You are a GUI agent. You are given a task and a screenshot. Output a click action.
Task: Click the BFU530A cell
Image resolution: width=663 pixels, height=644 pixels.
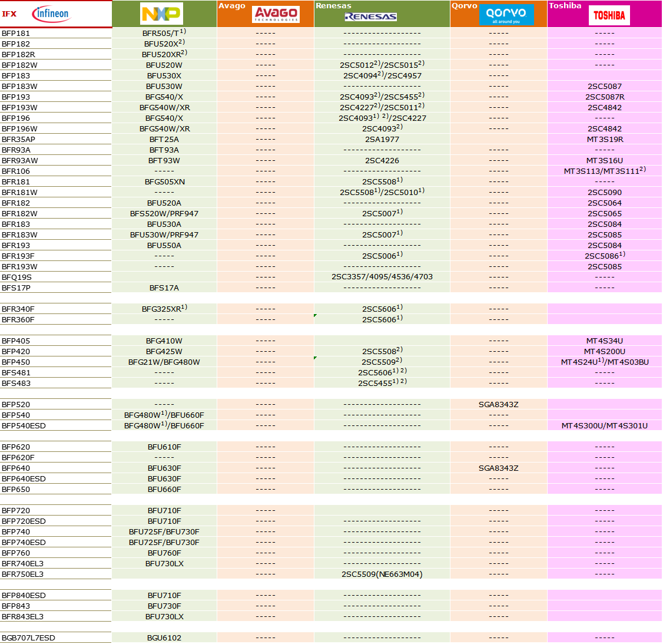[x=164, y=224]
